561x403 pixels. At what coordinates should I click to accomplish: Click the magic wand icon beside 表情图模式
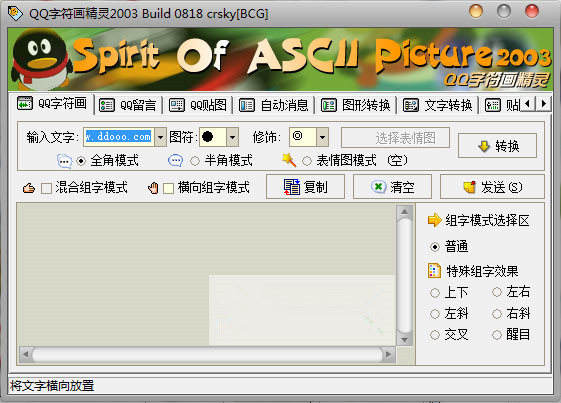click(x=289, y=160)
